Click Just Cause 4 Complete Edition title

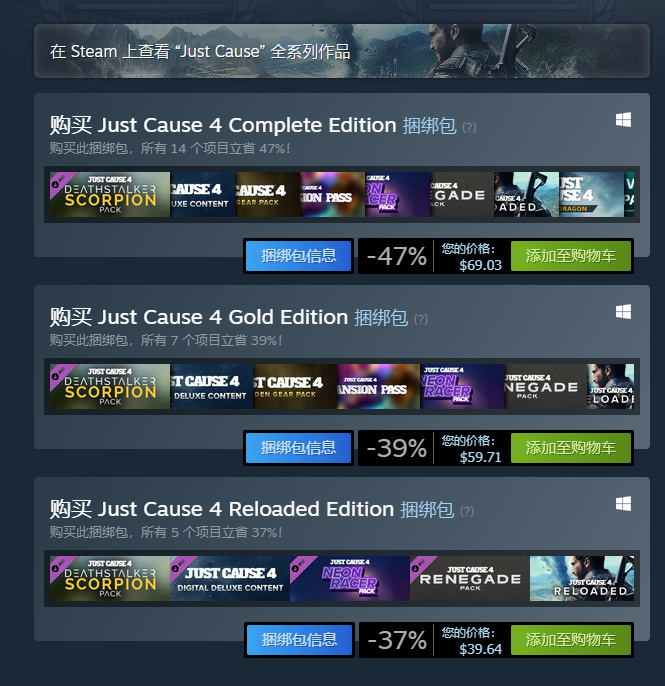point(247,126)
